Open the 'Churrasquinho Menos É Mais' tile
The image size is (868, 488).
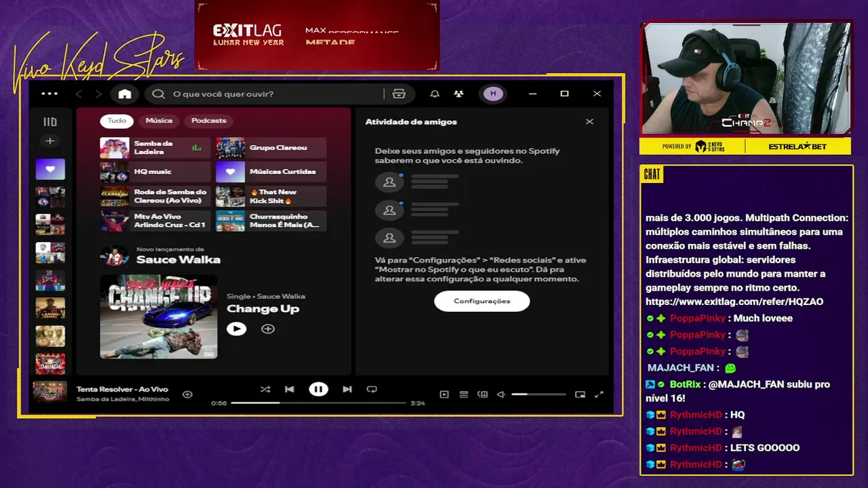pos(271,221)
